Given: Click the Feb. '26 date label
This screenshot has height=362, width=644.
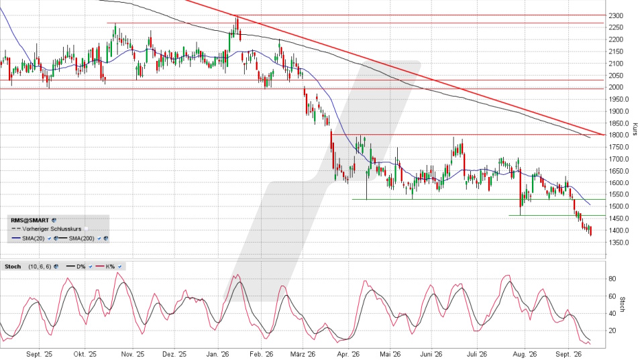Looking at the screenshot, I should [x=261, y=354].
